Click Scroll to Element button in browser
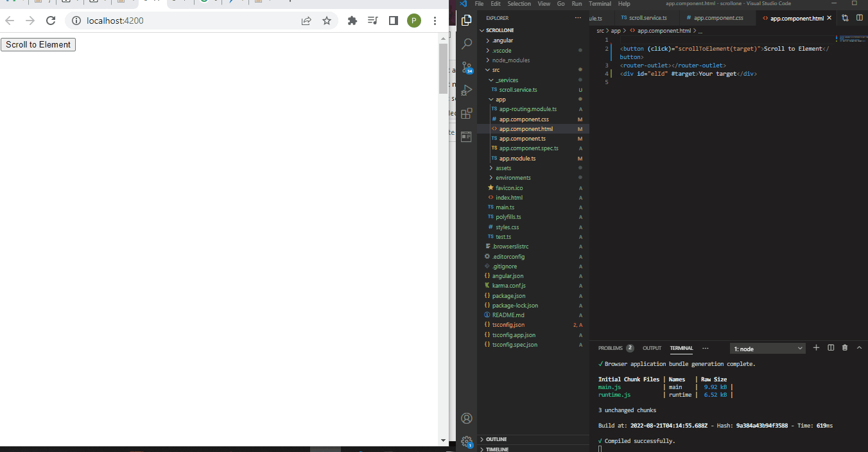 [x=38, y=44]
